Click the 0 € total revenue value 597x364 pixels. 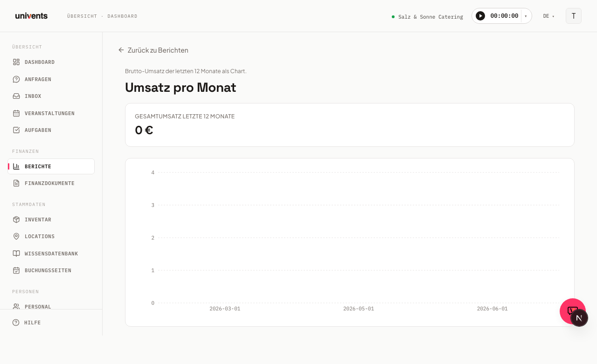144,130
